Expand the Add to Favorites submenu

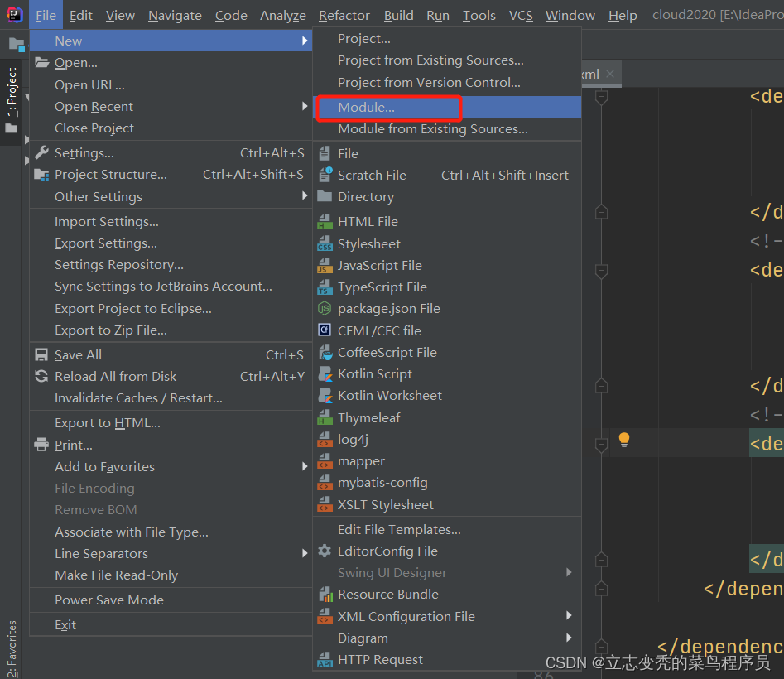click(305, 466)
